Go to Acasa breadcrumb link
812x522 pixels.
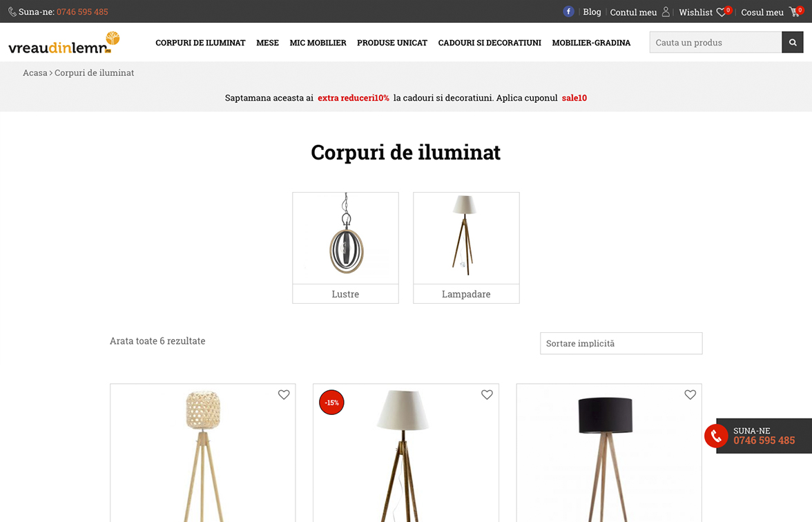tap(35, 73)
